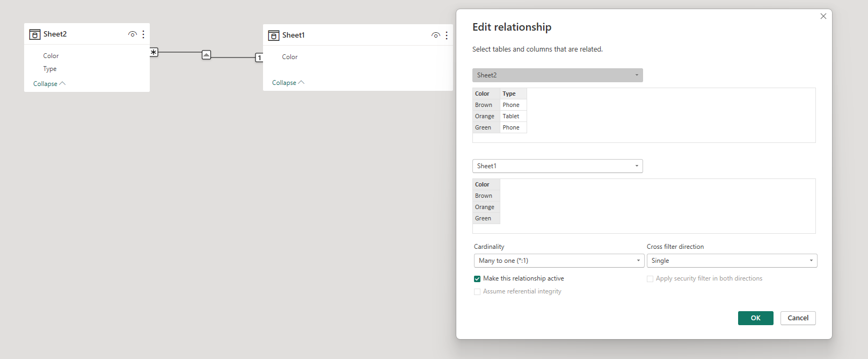Select Type column header in Sheet2 preview
This screenshot has height=359, width=868.
pyautogui.click(x=513, y=94)
